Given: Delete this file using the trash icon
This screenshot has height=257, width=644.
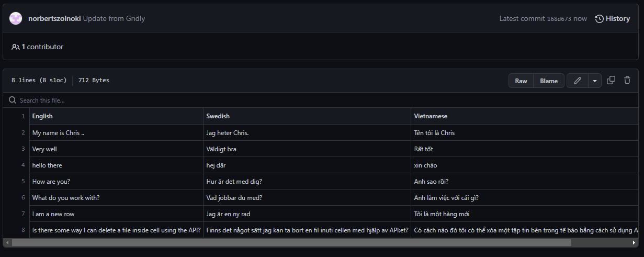Looking at the screenshot, I should [x=627, y=80].
